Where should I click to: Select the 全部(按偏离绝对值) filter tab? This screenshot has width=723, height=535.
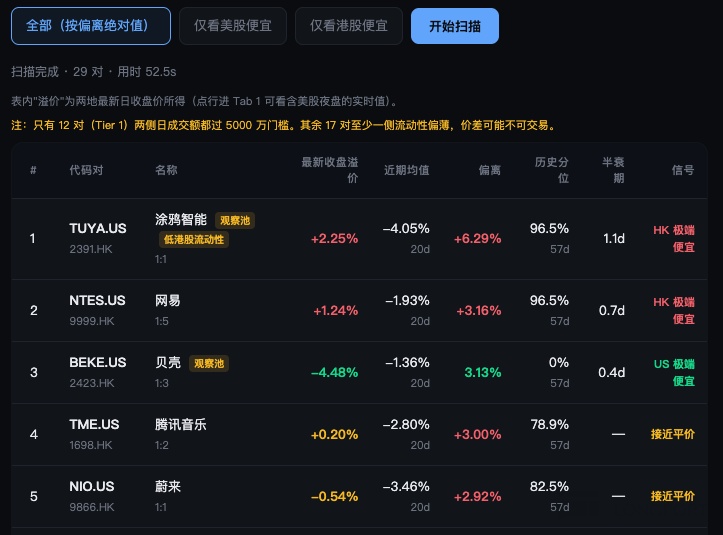pos(91,26)
